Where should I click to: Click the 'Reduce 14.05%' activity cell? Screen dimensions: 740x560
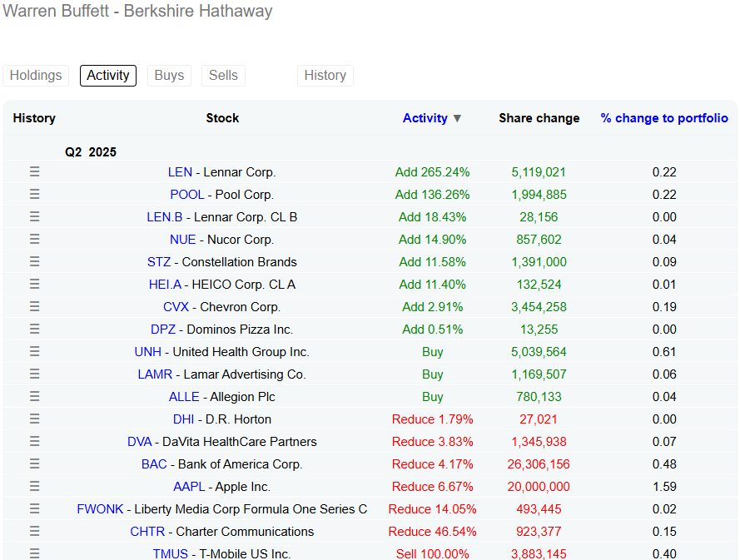pyautogui.click(x=432, y=509)
